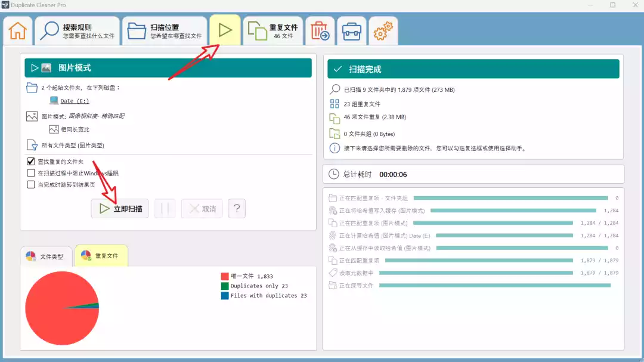Click the 取消 button

click(202, 209)
